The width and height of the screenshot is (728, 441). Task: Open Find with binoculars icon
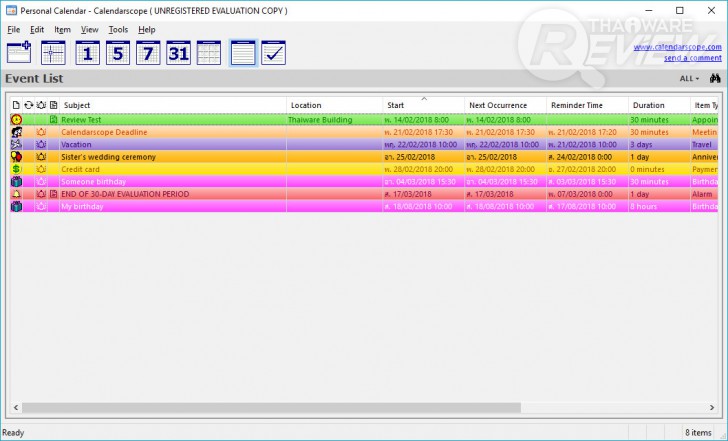pyautogui.click(x=715, y=78)
